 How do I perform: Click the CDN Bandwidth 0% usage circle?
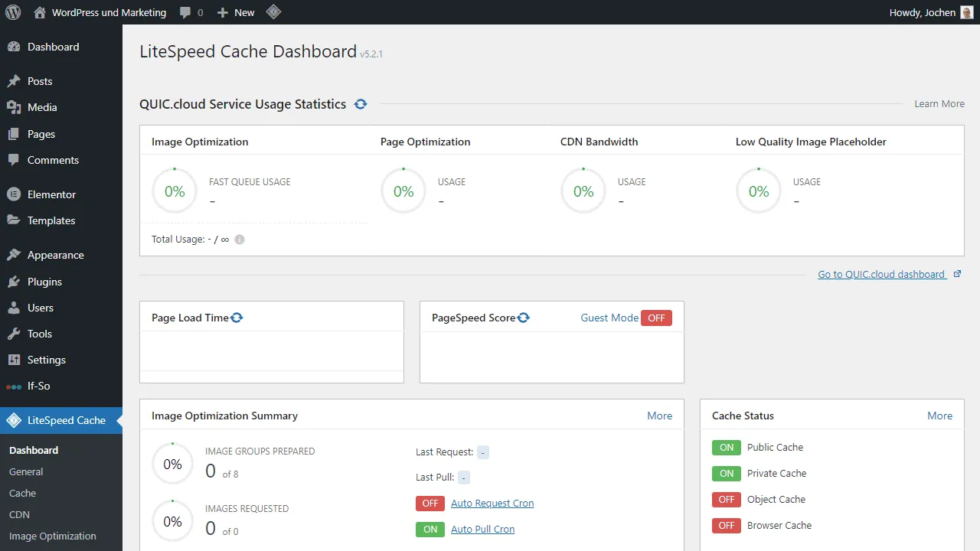[x=583, y=191]
